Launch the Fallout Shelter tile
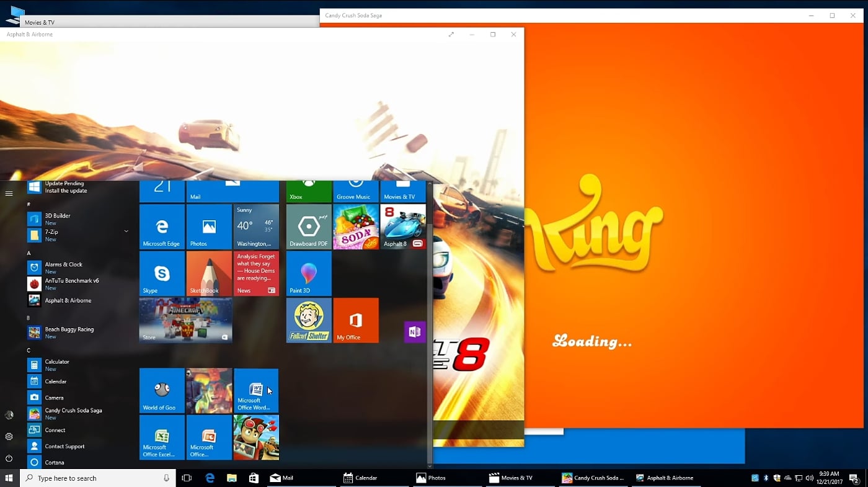Viewport: 868px width, 487px height. [x=309, y=320]
